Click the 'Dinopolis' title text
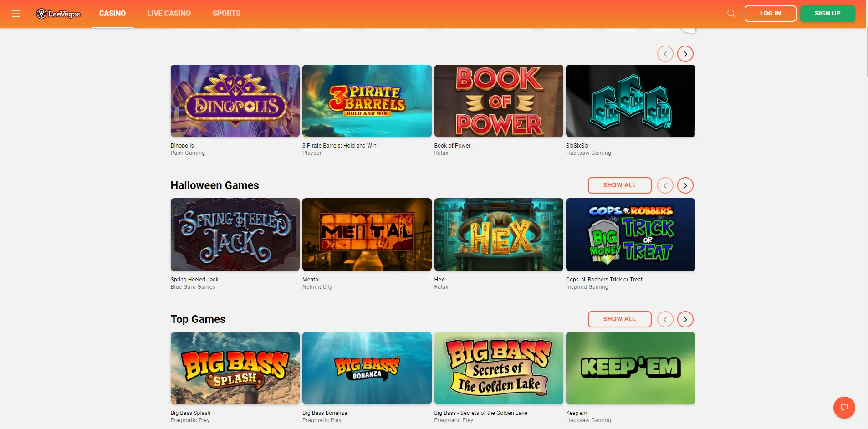The height and width of the screenshot is (429, 868). tap(182, 146)
